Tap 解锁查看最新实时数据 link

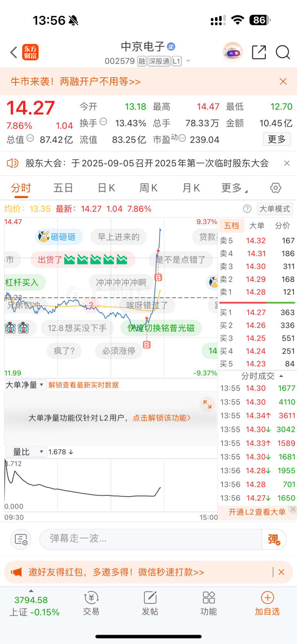(84, 385)
